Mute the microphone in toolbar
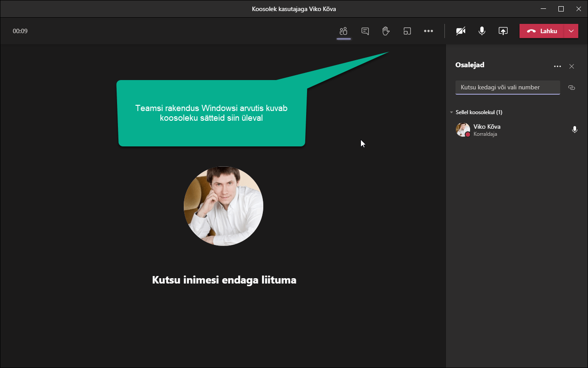Screen dimensions: 588x368 482,31
